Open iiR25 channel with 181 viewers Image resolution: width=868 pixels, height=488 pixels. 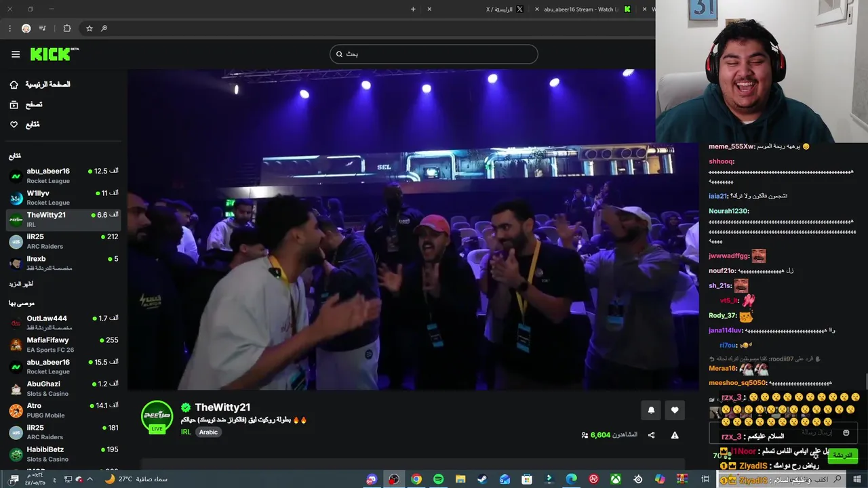pyautogui.click(x=63, y=432)
